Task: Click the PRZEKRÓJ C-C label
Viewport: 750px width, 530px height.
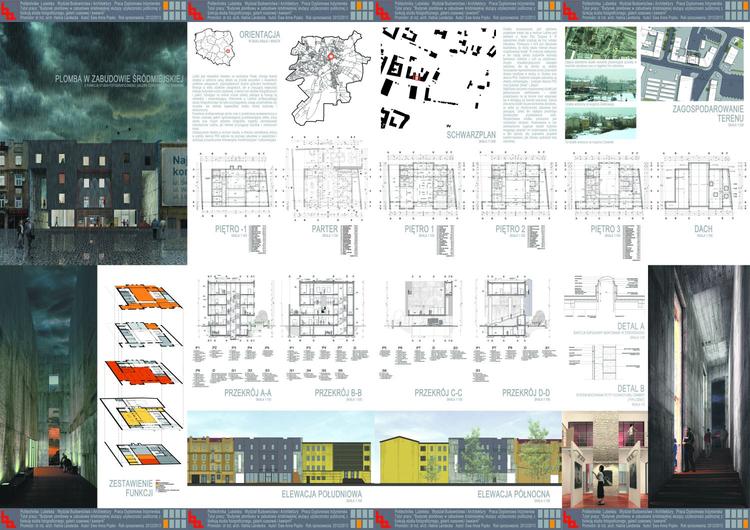Action: click(x=438, y=393)
